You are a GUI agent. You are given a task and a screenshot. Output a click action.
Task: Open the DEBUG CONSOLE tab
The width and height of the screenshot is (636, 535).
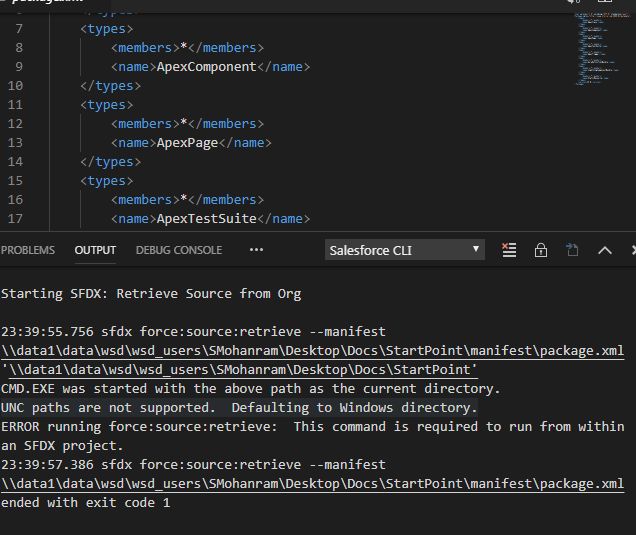coord(179,250)
